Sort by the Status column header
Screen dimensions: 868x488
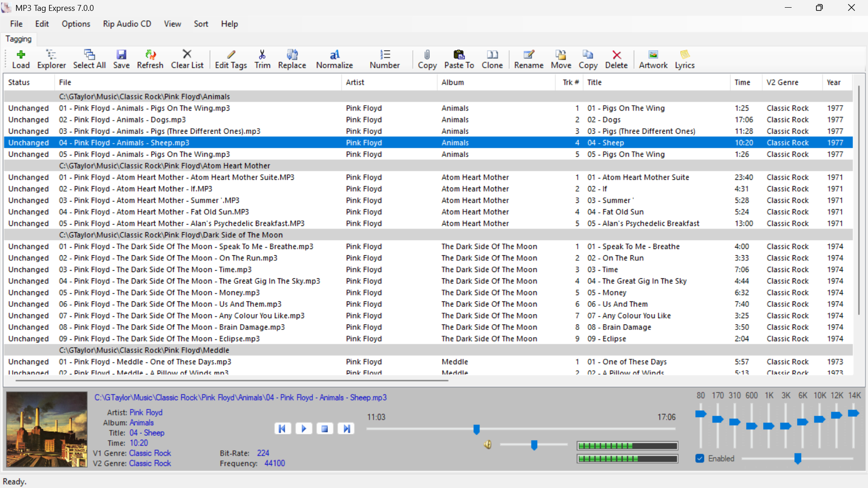(29, 82)
